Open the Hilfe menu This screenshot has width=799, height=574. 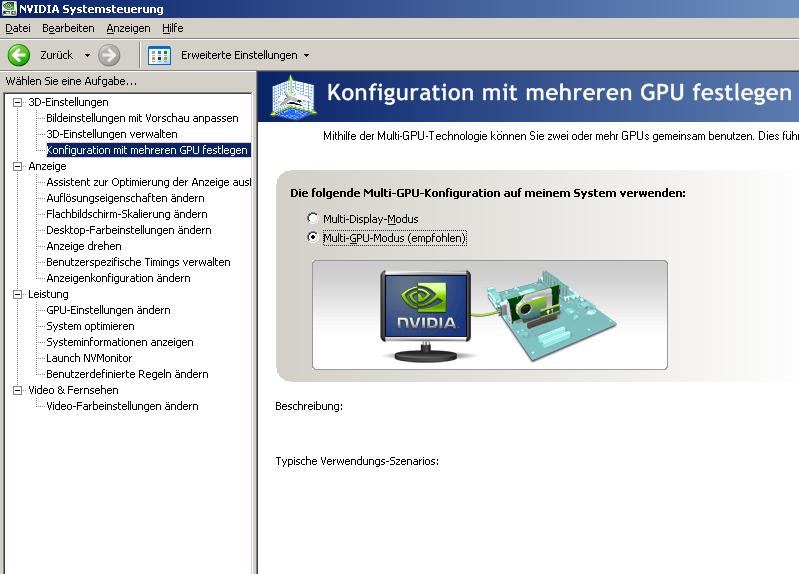pos(173,28)
